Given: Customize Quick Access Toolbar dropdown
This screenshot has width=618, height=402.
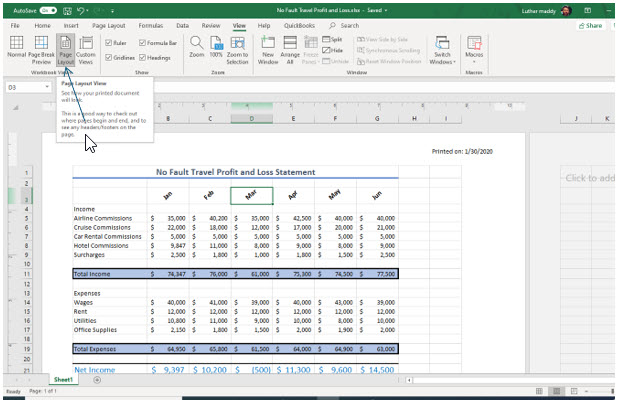Looking at the screenshot, I should [x=112, y=11].
